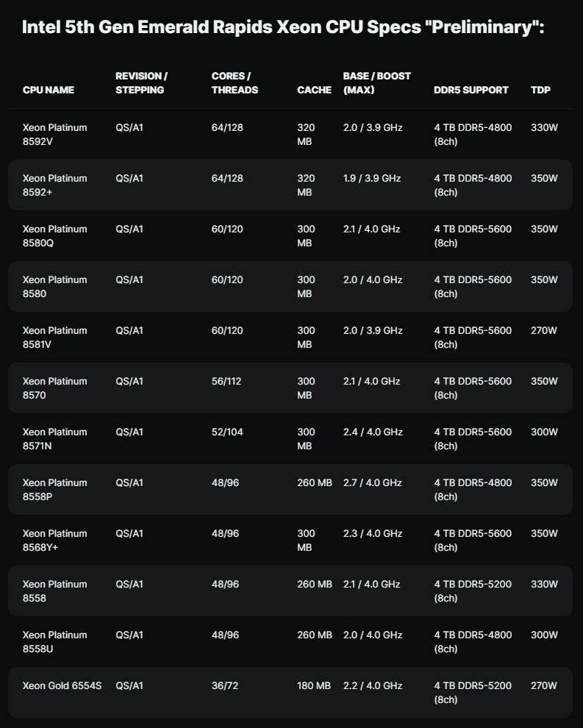Select the Xeon Platinum 8592V name cell
583x728 pixels.
55,134
